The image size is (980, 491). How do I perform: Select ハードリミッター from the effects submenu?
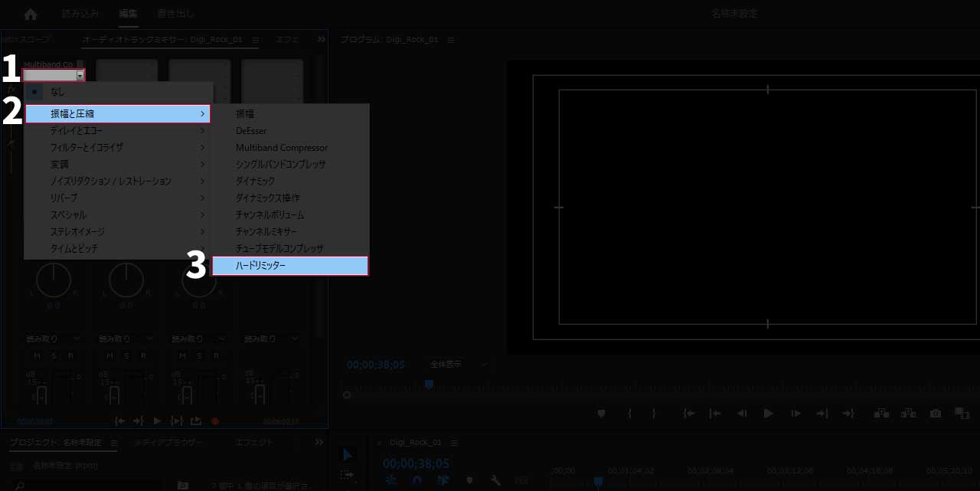tap(290, 266)
